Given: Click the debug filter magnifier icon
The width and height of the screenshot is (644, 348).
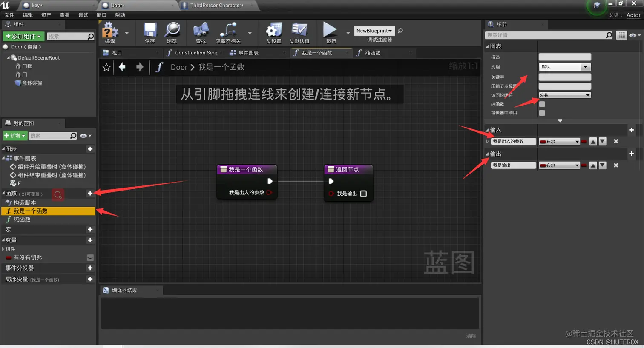Looking at the screenshot, I should pyautogui.click(x=400, y=31).
